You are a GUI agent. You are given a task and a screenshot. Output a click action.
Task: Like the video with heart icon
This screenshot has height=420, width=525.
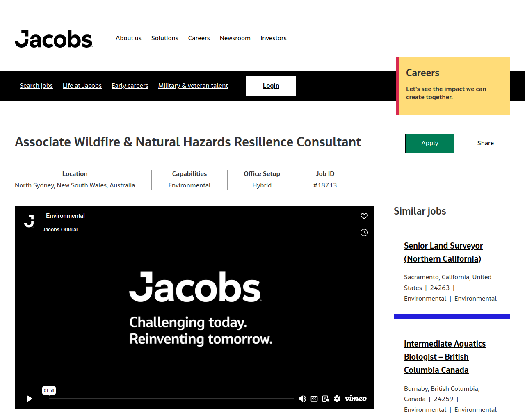click(364, 216)
